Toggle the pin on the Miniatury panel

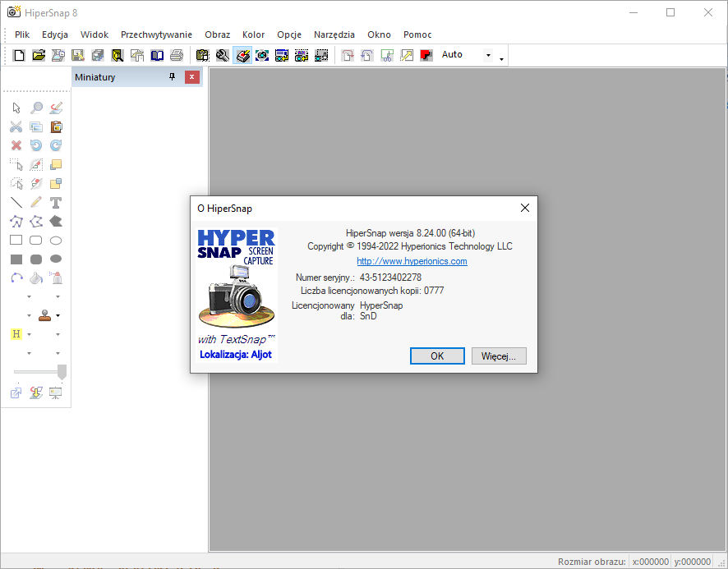(x=173, y=77)
